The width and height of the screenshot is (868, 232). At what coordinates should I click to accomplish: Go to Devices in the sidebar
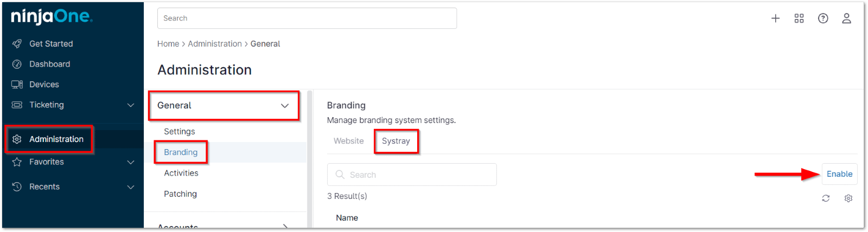44,85
